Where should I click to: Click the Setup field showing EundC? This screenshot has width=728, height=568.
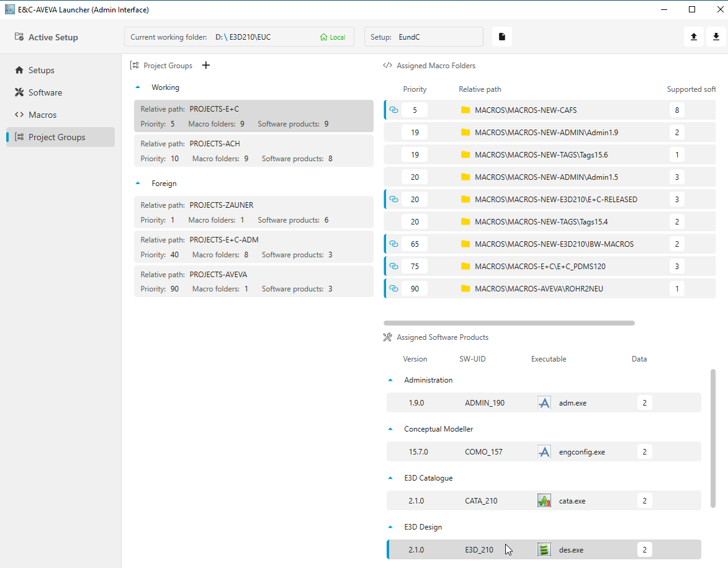pos(424,37)
